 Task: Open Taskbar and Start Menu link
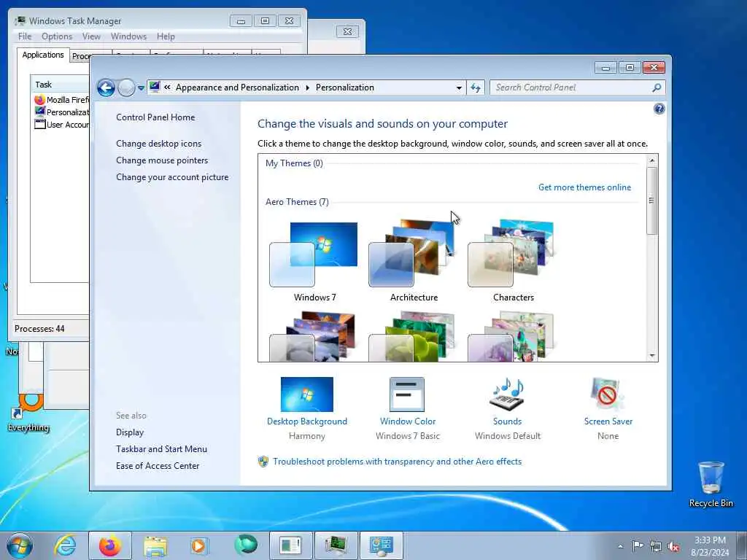coord(161,449)
